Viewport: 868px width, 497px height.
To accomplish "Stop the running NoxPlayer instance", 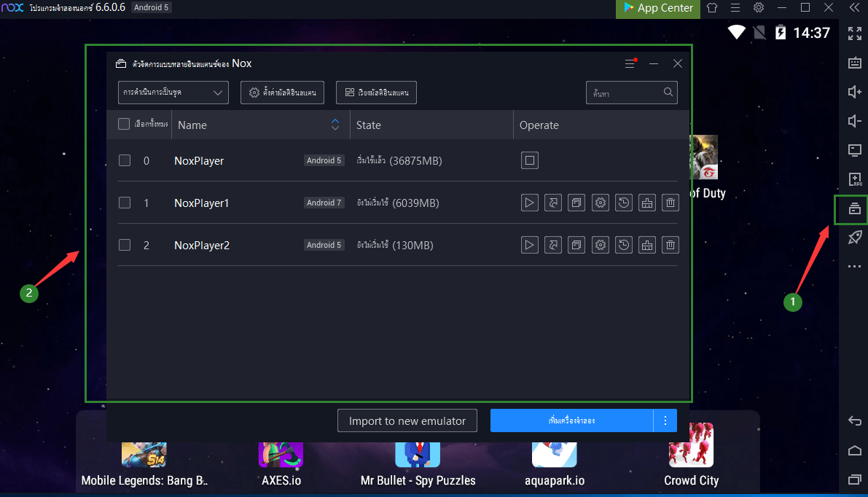I will [x=529, y=160].
